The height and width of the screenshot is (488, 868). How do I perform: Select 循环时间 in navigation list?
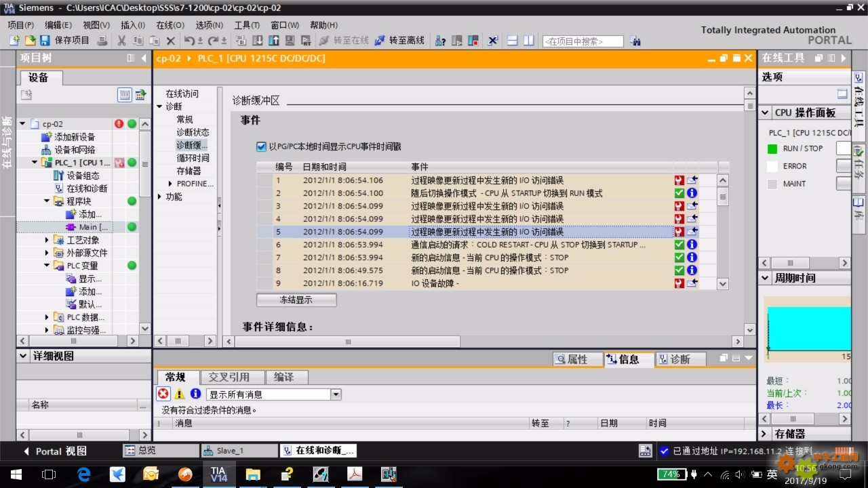193,158
